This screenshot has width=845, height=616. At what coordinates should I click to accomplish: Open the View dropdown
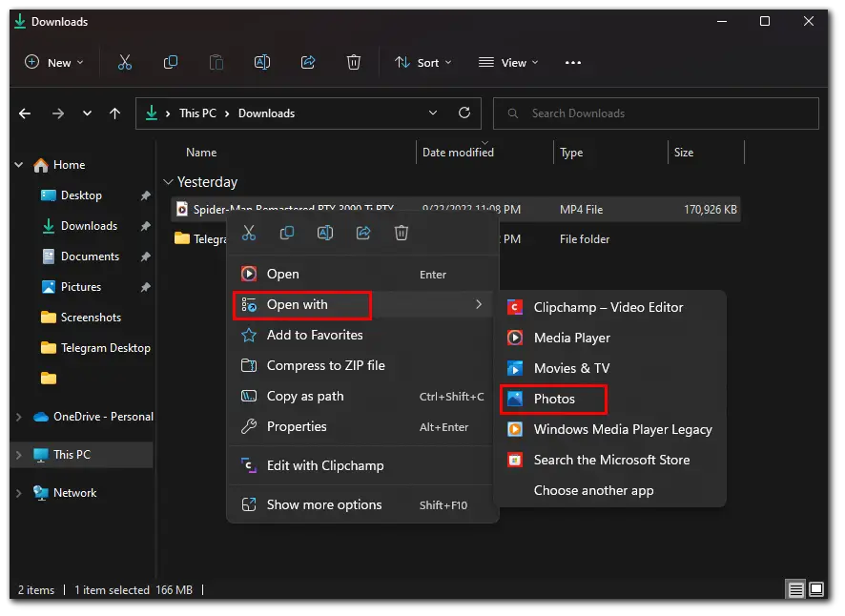click(508, 63)
